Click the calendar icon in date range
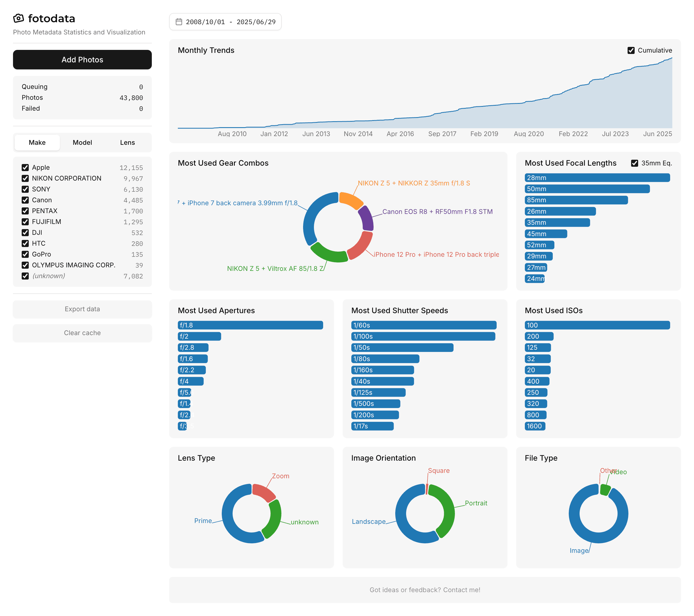The image size is (694, 616). click(x=179, y=22)
